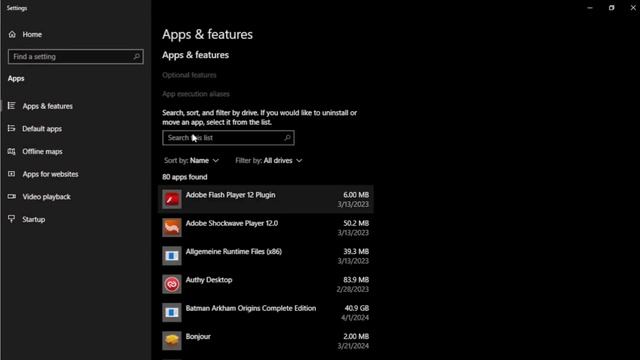Click the Video playback camera icon

(x=12, y=197)
